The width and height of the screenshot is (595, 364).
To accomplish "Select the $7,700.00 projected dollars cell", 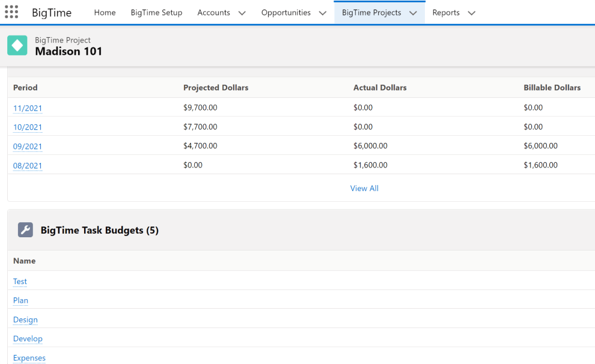I will click(x=200, y=127).
